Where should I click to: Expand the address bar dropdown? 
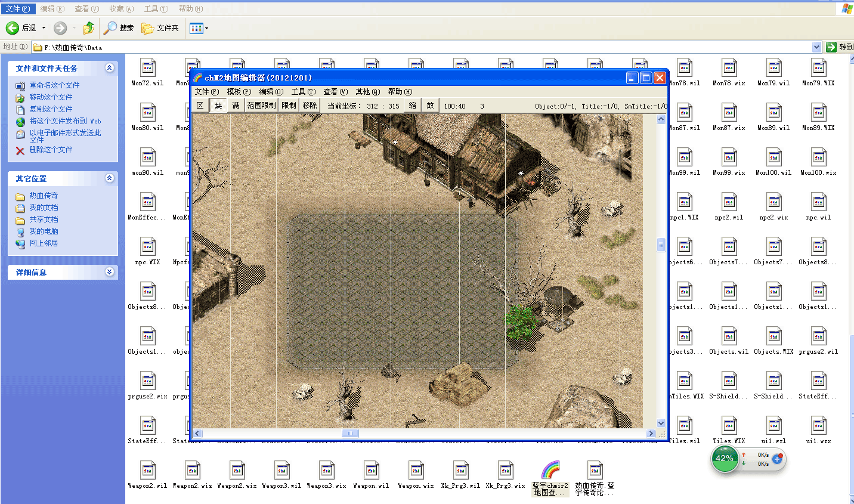click(816, 47)
